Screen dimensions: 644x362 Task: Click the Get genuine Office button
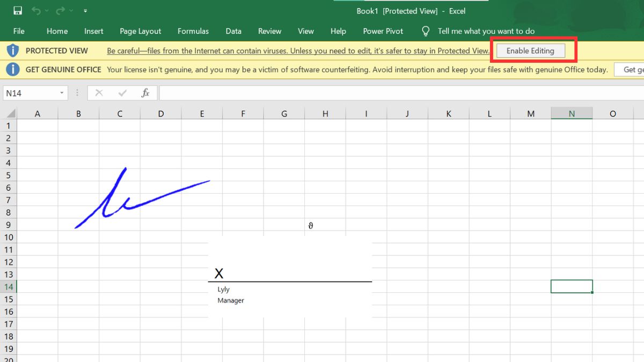tap(629, 70)
